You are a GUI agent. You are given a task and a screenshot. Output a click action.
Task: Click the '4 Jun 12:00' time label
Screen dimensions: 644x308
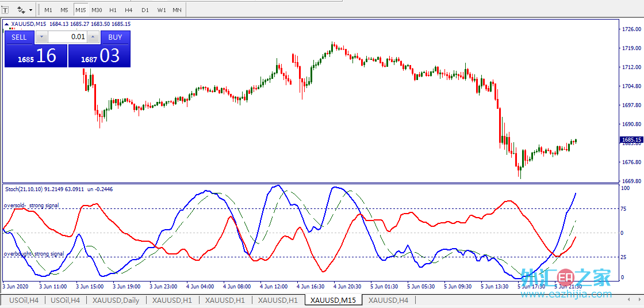(x=274, y=286)
